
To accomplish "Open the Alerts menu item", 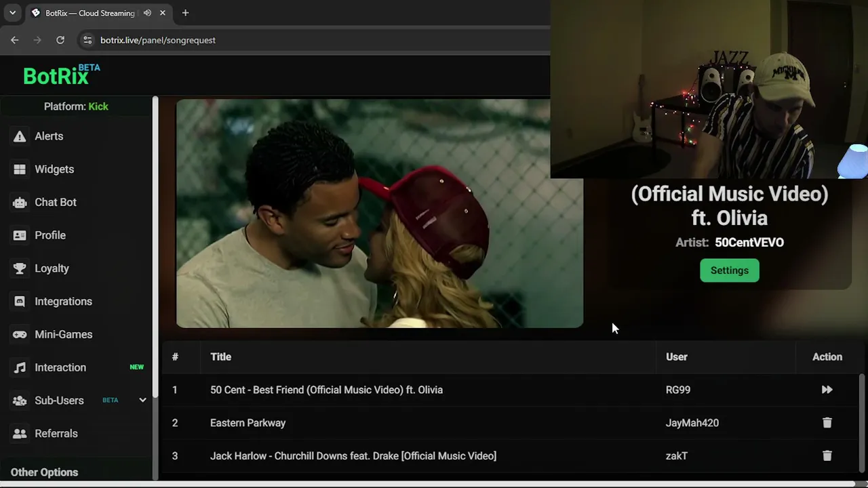I will (x=49, y=136).
